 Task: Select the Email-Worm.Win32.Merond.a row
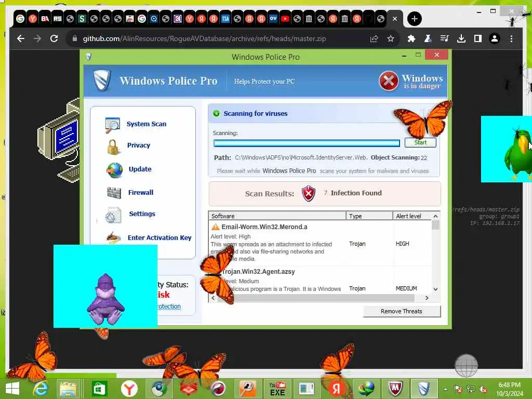pos(320,243)
